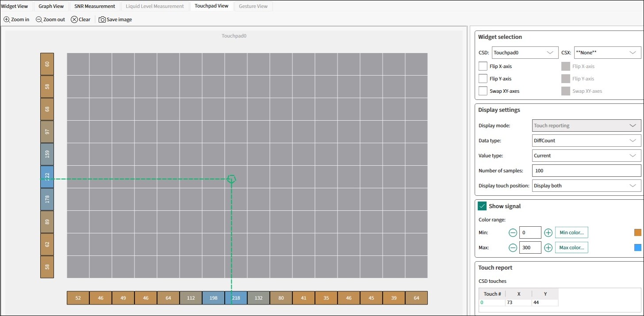Click the green touch position pentagon marker
Screen dimensions: 644x316
tap(231, 179)
